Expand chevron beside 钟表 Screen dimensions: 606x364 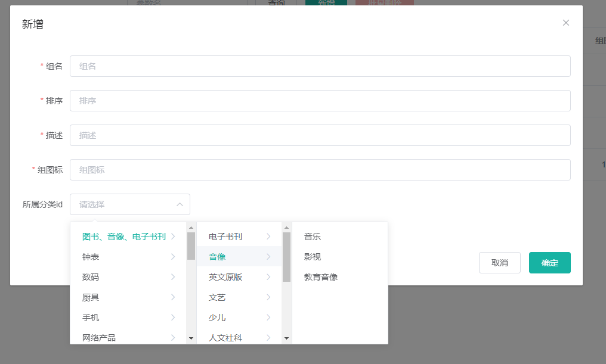[x=173, y=257]
